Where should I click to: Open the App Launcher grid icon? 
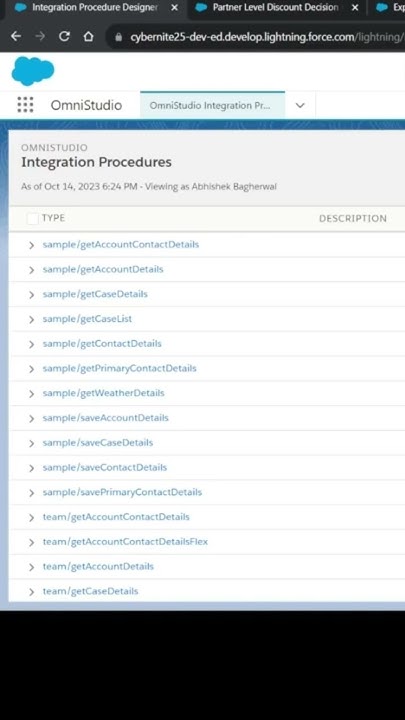coord(25,105)
